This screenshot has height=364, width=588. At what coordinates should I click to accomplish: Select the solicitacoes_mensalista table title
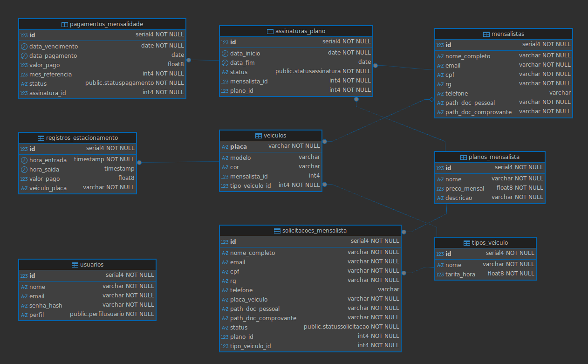310,231
